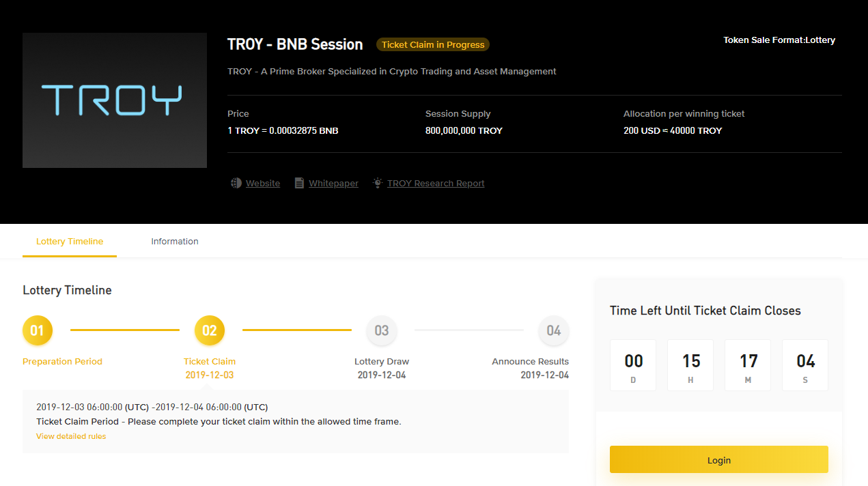Click the Ticket Claim in Progress badge

[433, 45]
